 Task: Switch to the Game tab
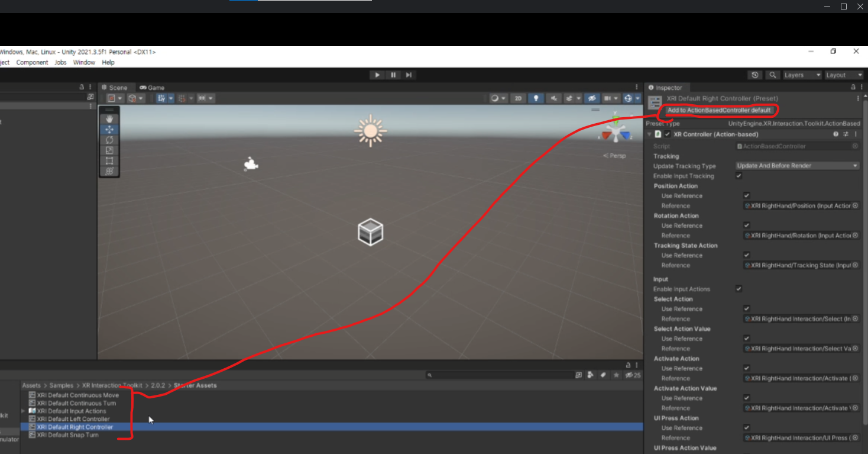coord(152,88)
